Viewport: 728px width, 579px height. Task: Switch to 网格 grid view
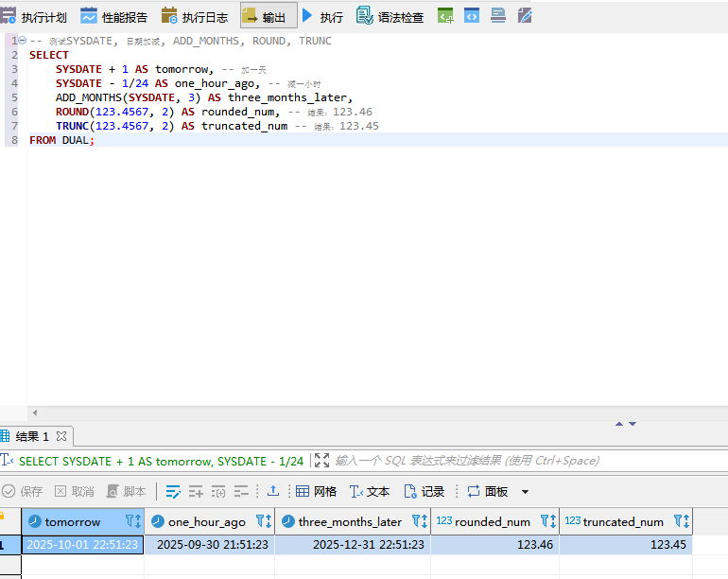[x=316, y=491]
